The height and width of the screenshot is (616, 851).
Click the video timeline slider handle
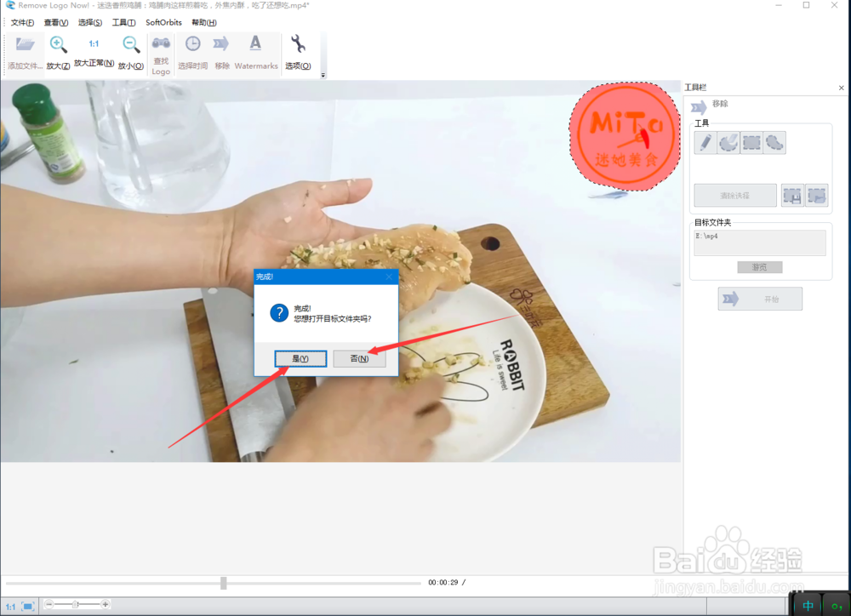(223, 583)
